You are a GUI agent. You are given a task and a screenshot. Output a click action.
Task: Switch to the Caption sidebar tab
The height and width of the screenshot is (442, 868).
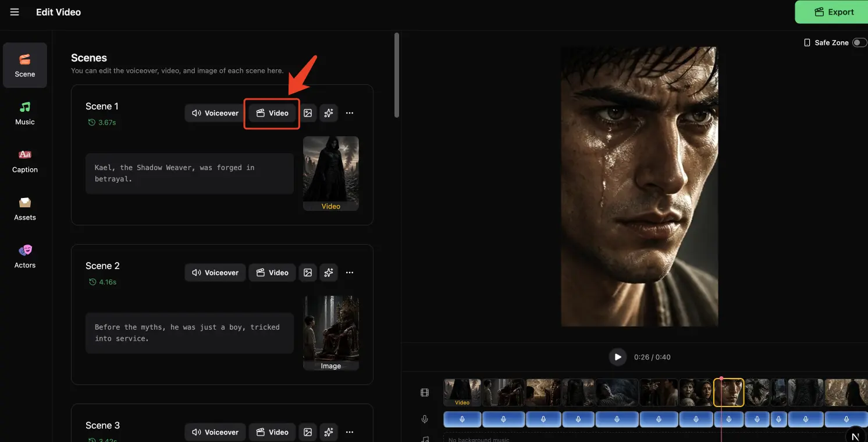coord(25,161)
